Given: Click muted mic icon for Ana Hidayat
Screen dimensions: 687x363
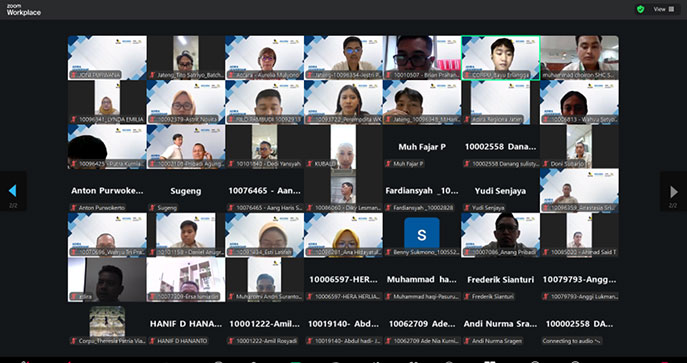Looking at the screenshot, I should coord(310,252).
